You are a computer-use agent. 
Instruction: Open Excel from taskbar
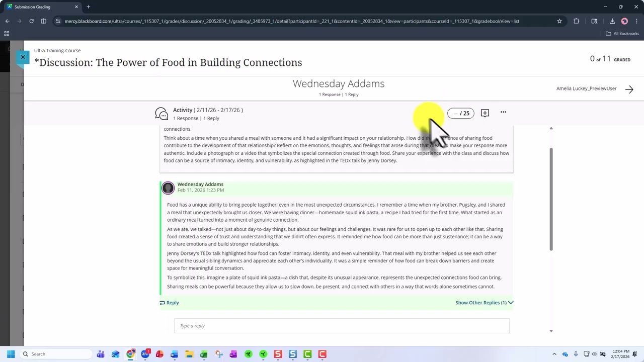click(x=204, y=354)
